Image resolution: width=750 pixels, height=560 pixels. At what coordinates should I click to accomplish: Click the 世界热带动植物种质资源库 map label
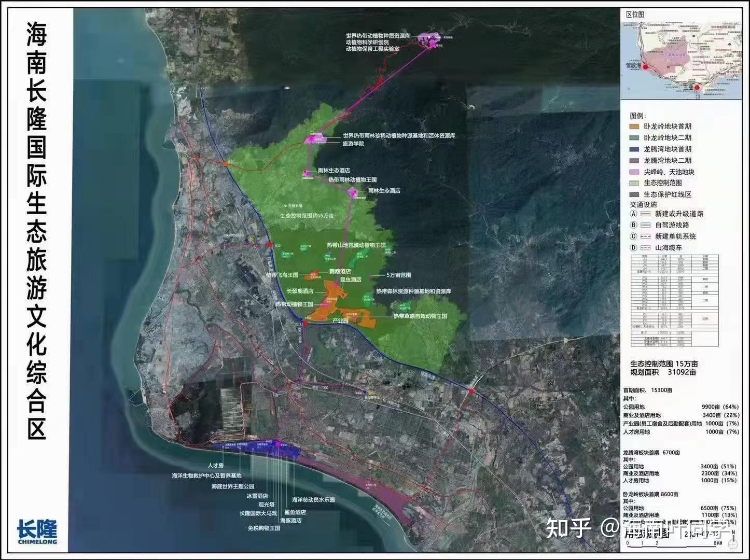coord(378,36)
